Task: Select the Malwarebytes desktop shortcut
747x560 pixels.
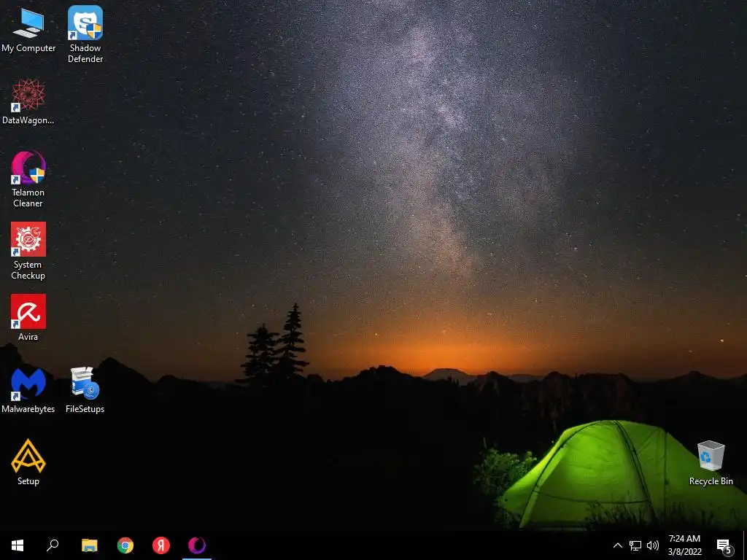Action: click(x=28, y=390)
